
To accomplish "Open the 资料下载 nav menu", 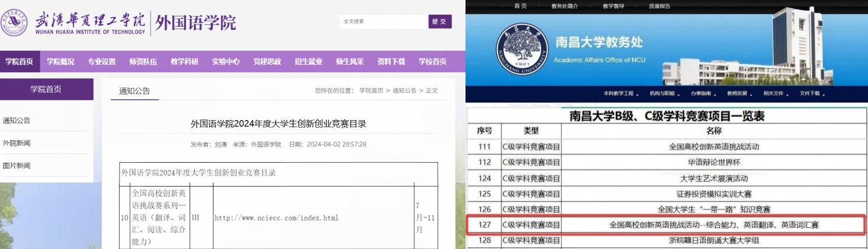I will coord(391,61).
